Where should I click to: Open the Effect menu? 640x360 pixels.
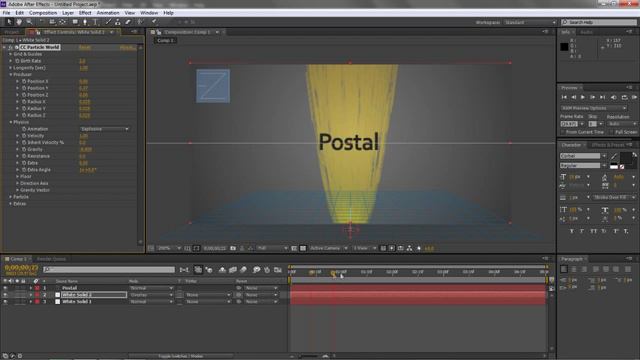[85, 13]
